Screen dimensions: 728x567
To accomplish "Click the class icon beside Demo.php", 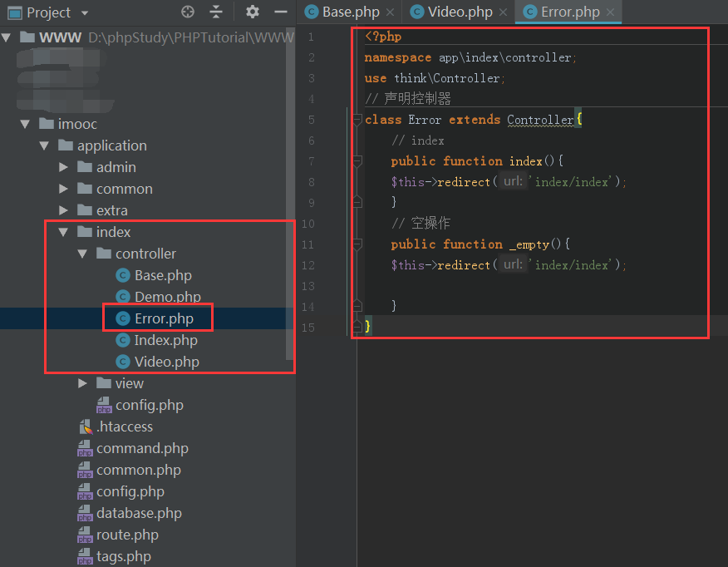I will point(122,297).
